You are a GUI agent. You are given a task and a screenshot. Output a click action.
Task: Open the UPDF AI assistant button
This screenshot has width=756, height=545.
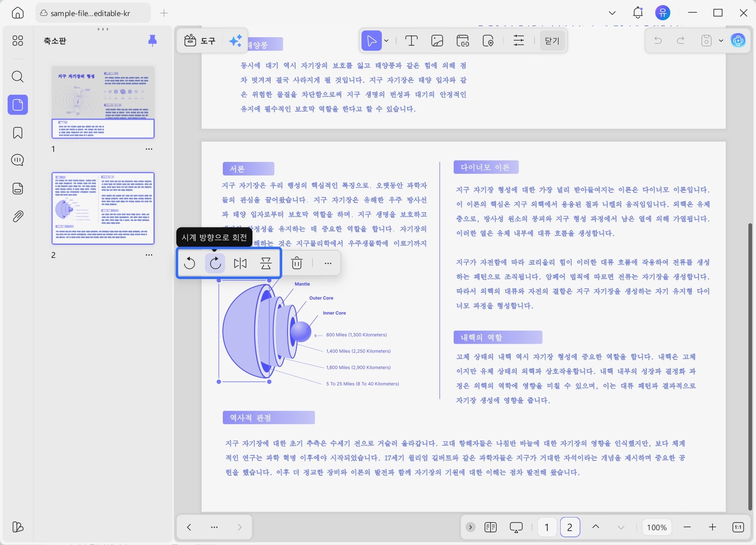click(x=738, y=41)
